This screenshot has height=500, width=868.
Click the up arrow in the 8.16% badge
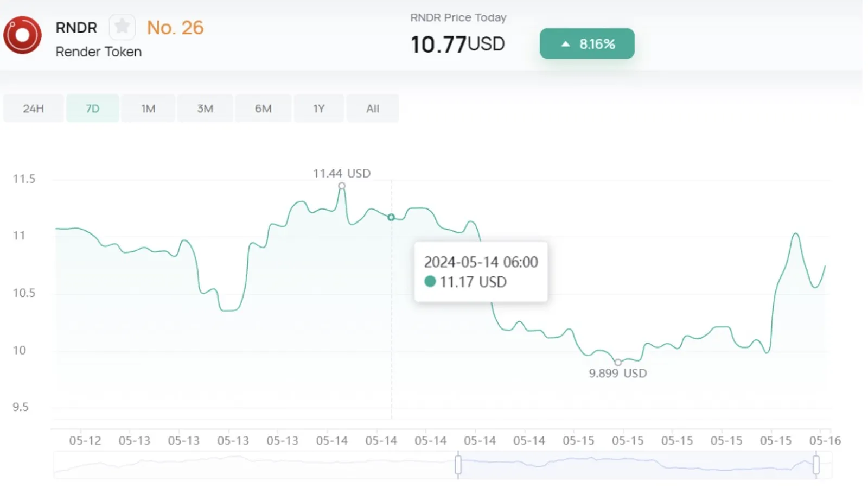tap(565, 44)
